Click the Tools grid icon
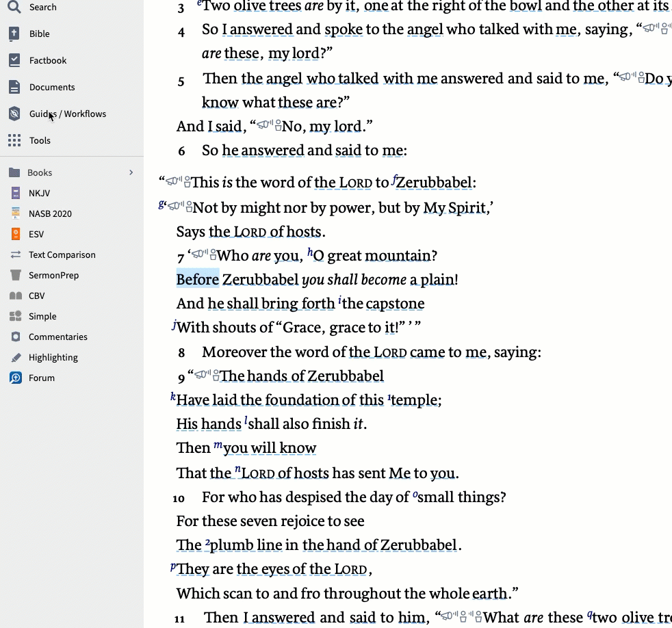672x628 pixels. pyautogui.click(x=14, y=140)
